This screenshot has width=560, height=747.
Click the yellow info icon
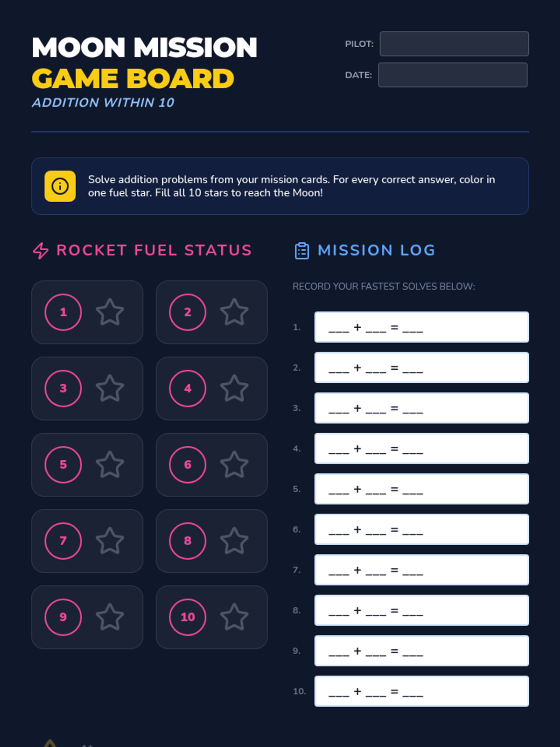tap(60, 186)
